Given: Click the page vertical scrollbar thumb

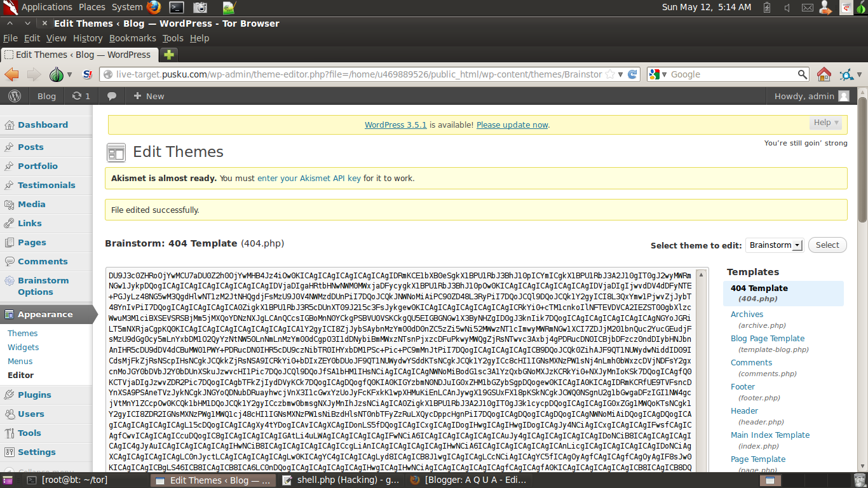Looking at the screenshot, I should pos(862,160).
